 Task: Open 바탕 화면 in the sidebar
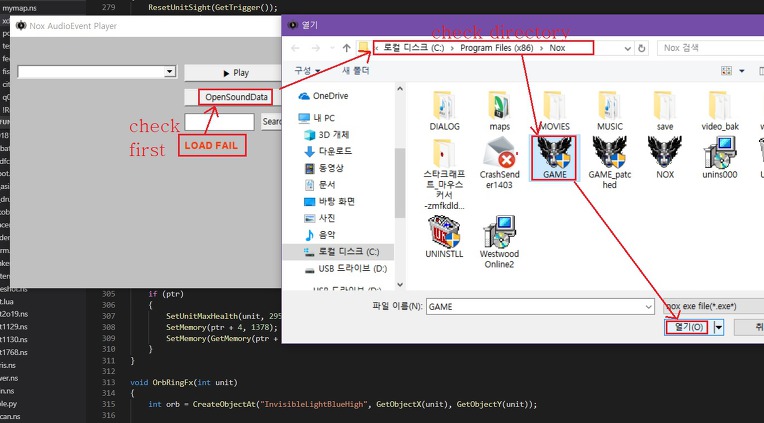pos(329,201)
